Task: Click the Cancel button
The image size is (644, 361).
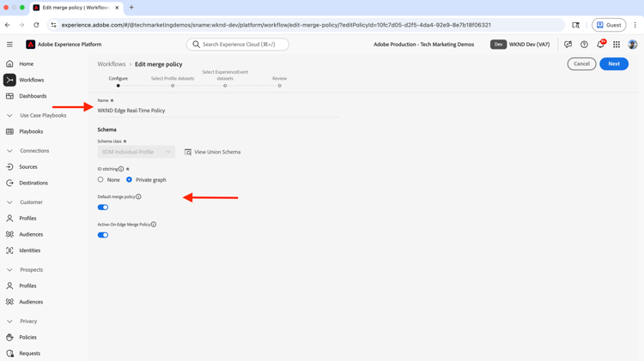Action: coord(581,63)
